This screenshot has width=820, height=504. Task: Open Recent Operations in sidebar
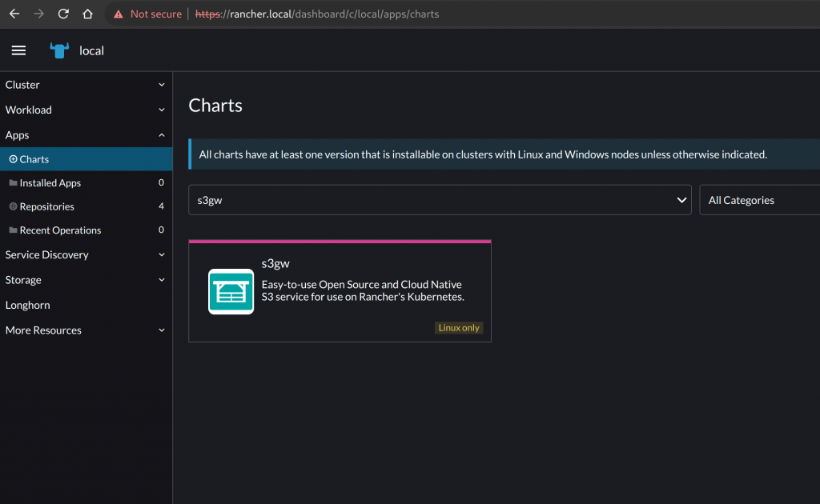[x=60, y=230]
